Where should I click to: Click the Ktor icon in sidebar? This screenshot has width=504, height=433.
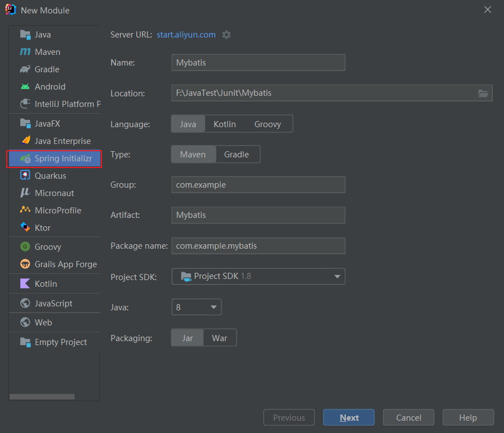coord(25,227)
